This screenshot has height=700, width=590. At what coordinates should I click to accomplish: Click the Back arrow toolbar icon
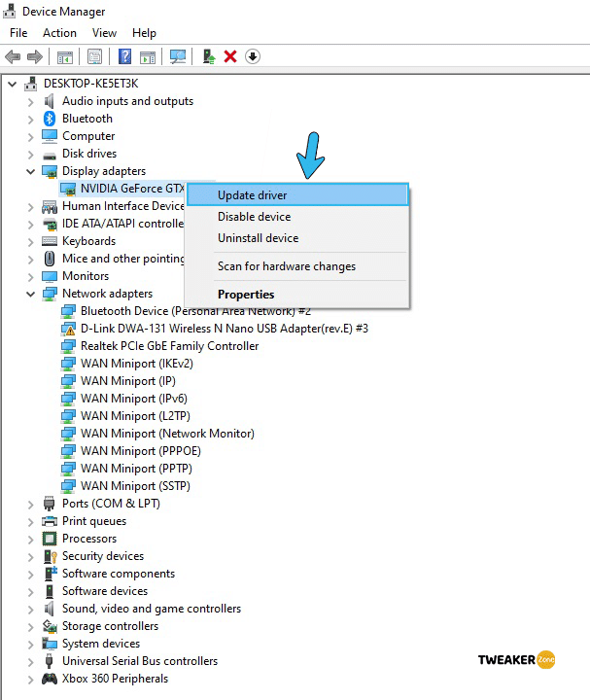click(x=13, y=56)
